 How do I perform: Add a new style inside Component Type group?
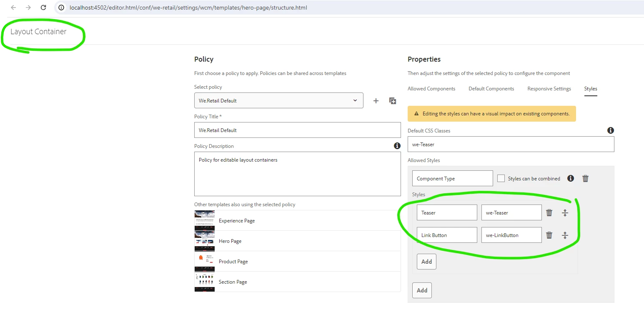pos(426,262)
